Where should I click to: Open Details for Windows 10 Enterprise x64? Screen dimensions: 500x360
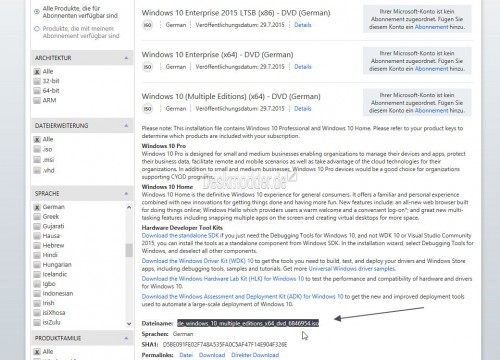click(303, 67)
